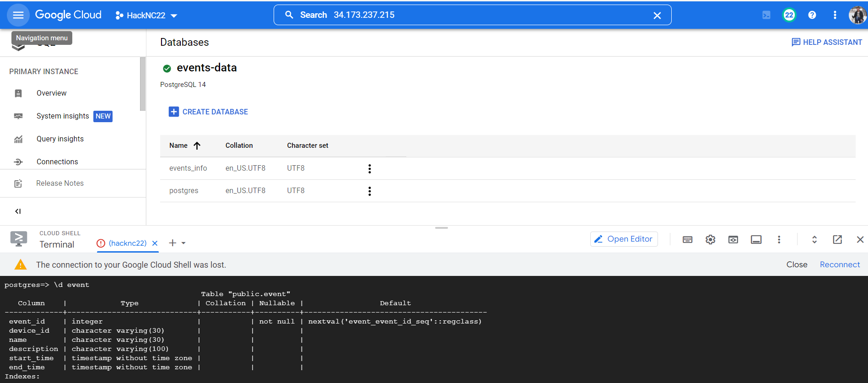Image resolution: width=868 pixels, height=383 pixels.
Task: Click the Release Notes icon
Action: (18, 183)
